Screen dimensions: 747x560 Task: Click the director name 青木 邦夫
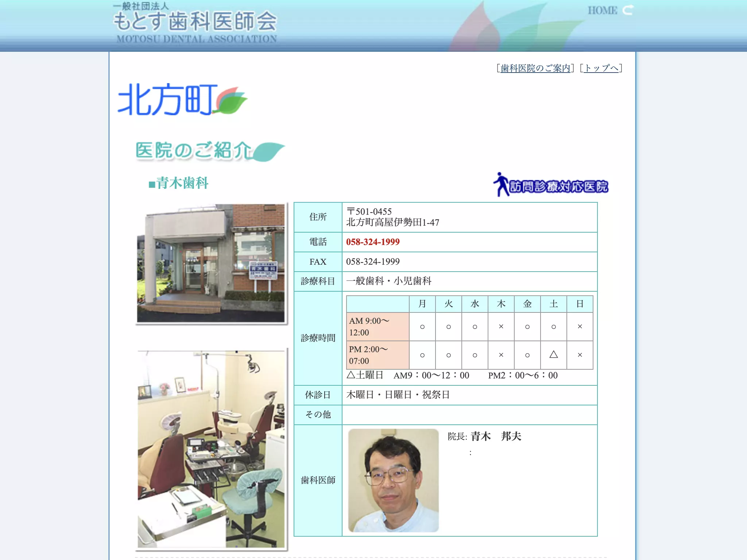tap(496, 436)
